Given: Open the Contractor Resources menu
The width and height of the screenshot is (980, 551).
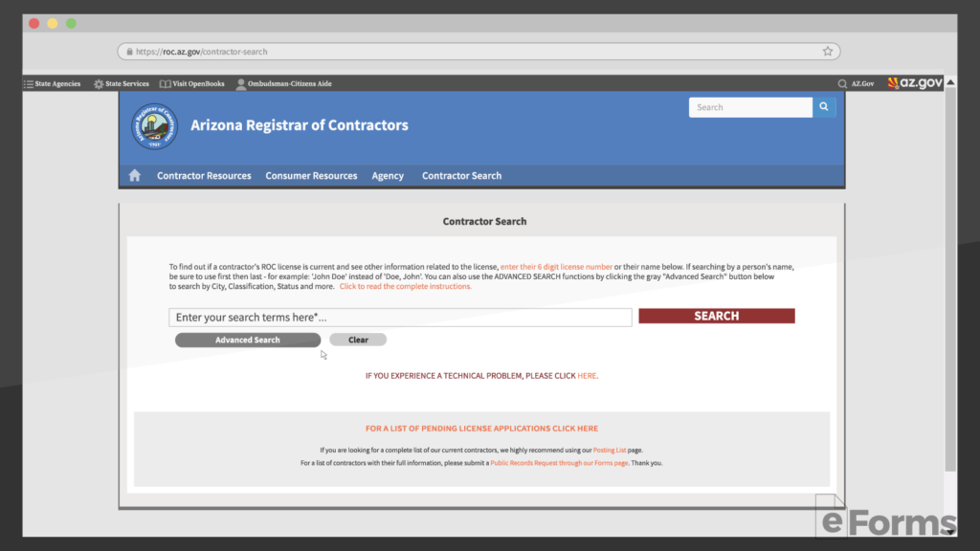Looking at the screenshot, I should click(x=204, y=175).
